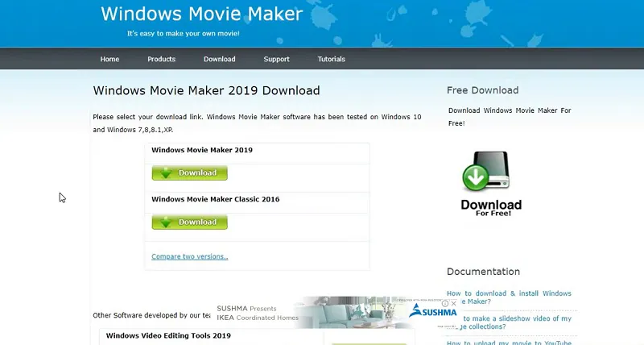This screenshot has height=345, width=644.
Task: Click 'Download Windows Movie Maker For Free!' text
Action: 510,117
